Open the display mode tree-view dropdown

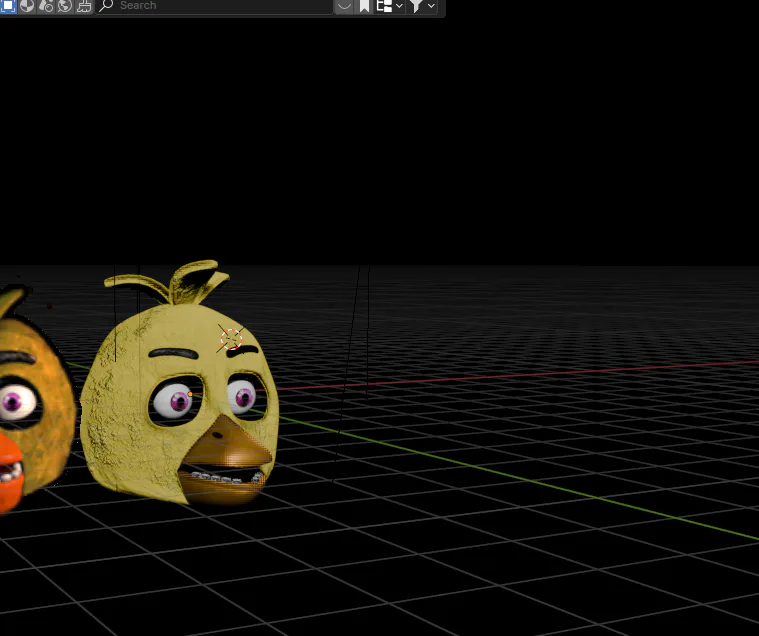point(390,6)
